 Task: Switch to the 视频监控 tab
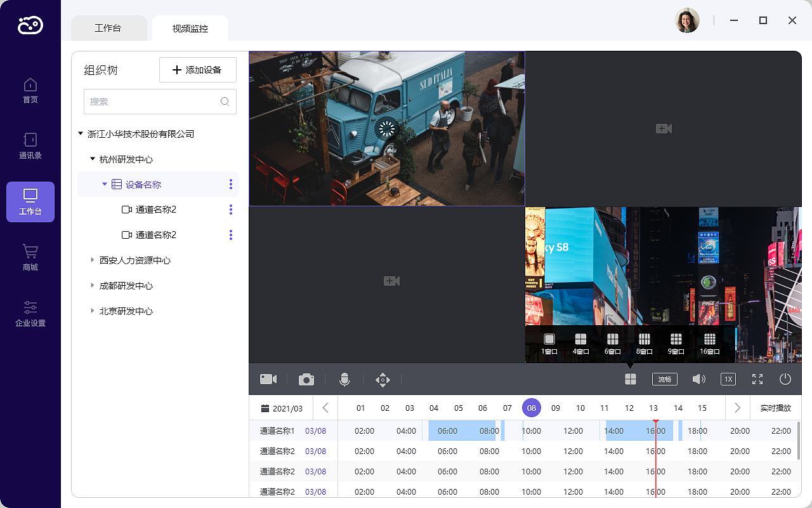[x=190, y=28]
